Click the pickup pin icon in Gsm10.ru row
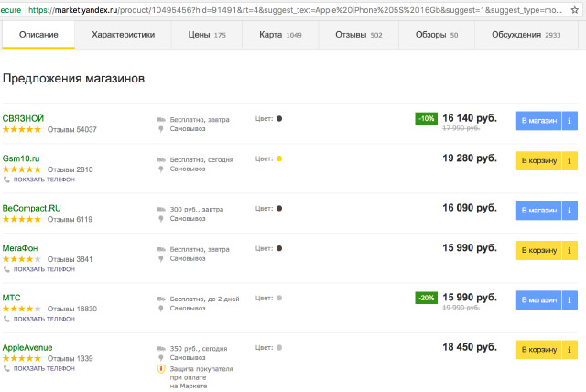 (x=161, y=169)
